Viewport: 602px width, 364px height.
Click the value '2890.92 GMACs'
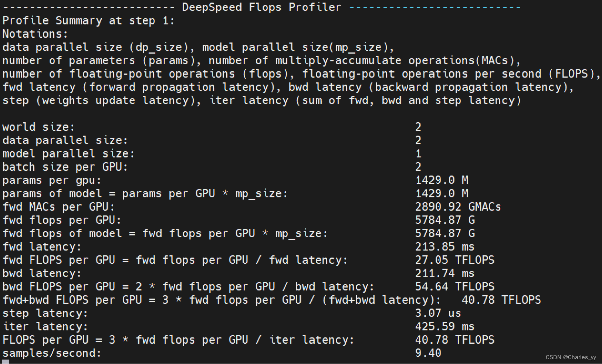[458, 207]
